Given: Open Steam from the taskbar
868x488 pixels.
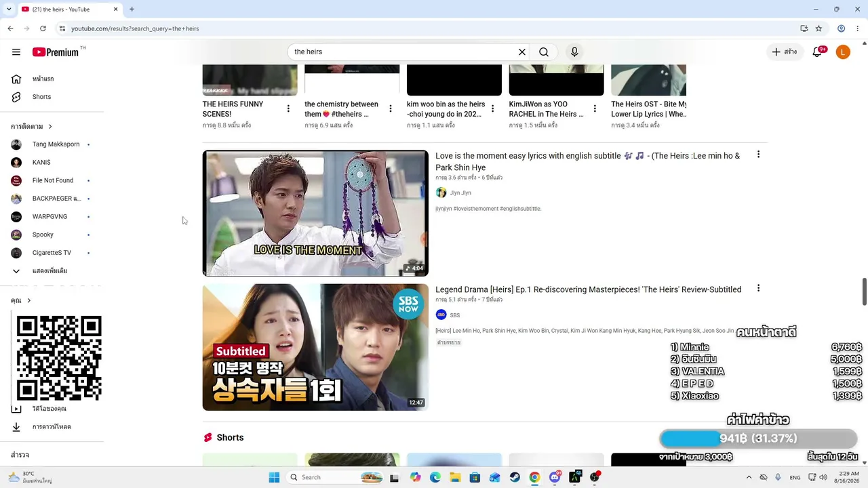Looking at the screenshot, I should 515,477.
